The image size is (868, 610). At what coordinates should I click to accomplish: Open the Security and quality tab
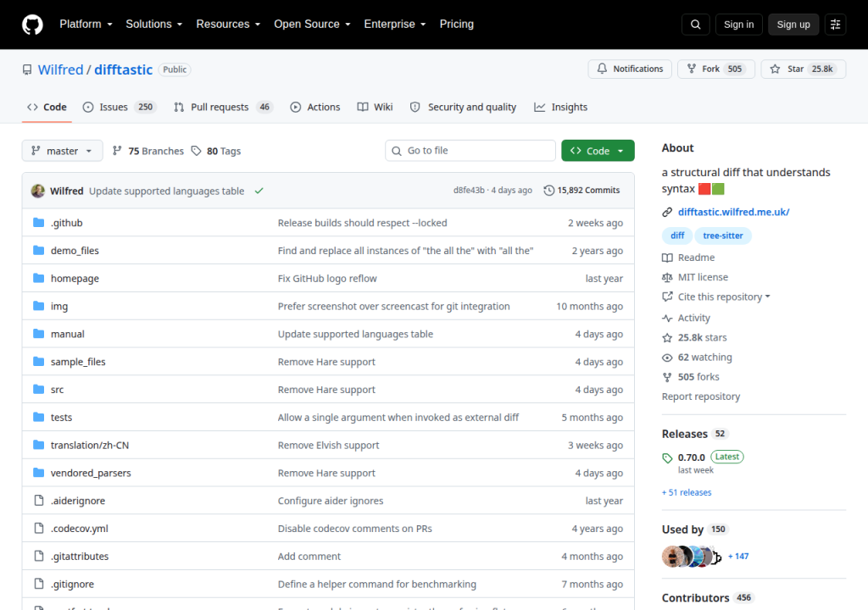tap(463, 107)
